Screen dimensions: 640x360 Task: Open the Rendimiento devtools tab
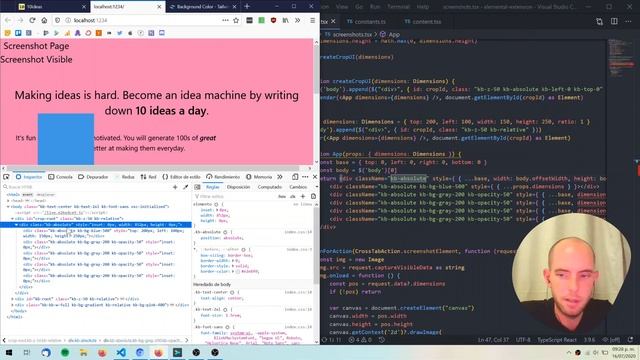coord(223,177)
